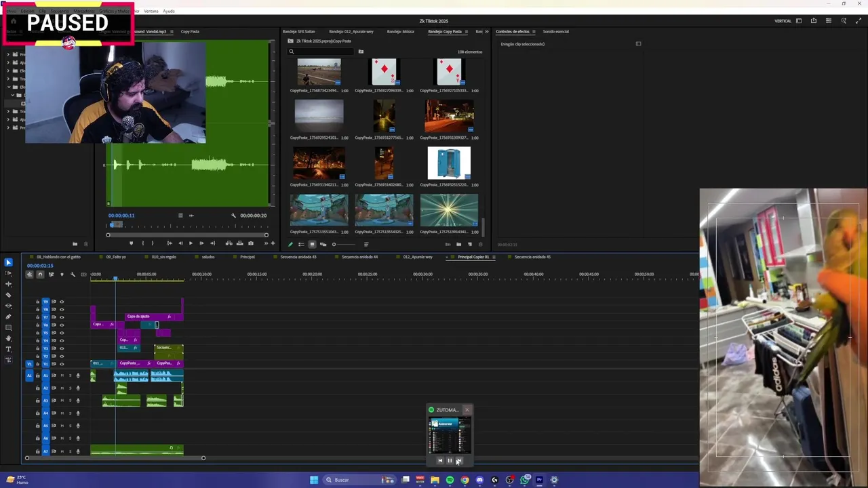868x488 pixels.
Task: Play the source monitor clip
Action: [191, 243]
